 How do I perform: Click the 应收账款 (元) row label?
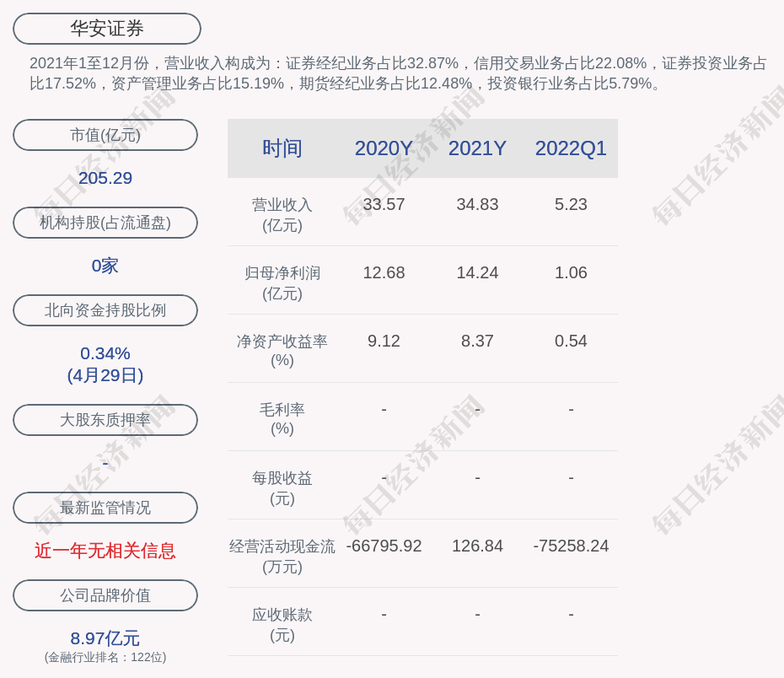coord(282,625)
